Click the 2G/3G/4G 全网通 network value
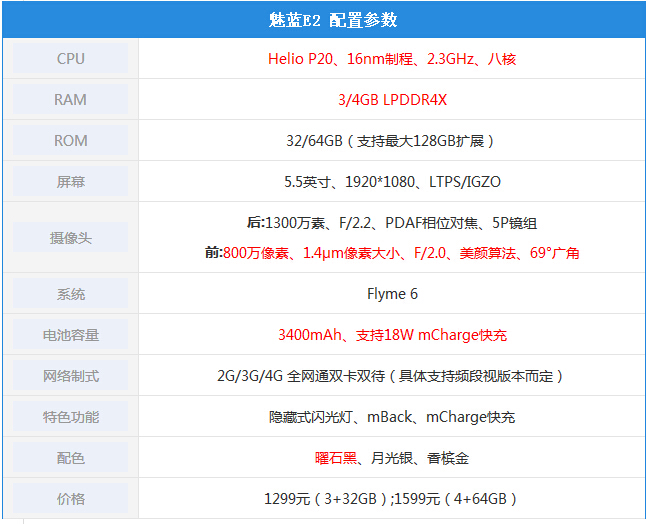Screen dimensions: 649x524 click(390, 376)
